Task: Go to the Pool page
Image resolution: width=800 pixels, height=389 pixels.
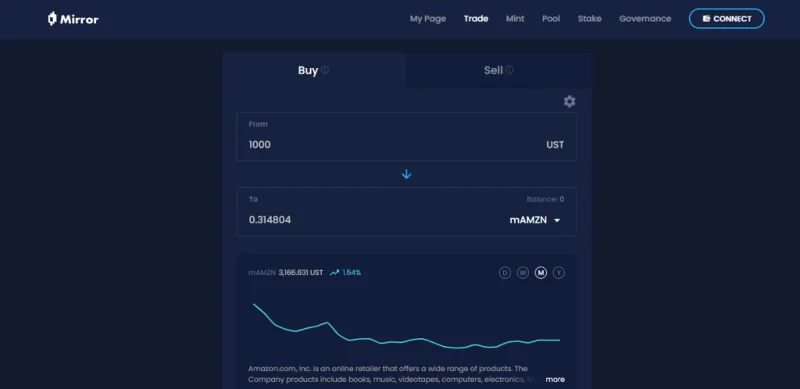Action: tap(551, 19)
